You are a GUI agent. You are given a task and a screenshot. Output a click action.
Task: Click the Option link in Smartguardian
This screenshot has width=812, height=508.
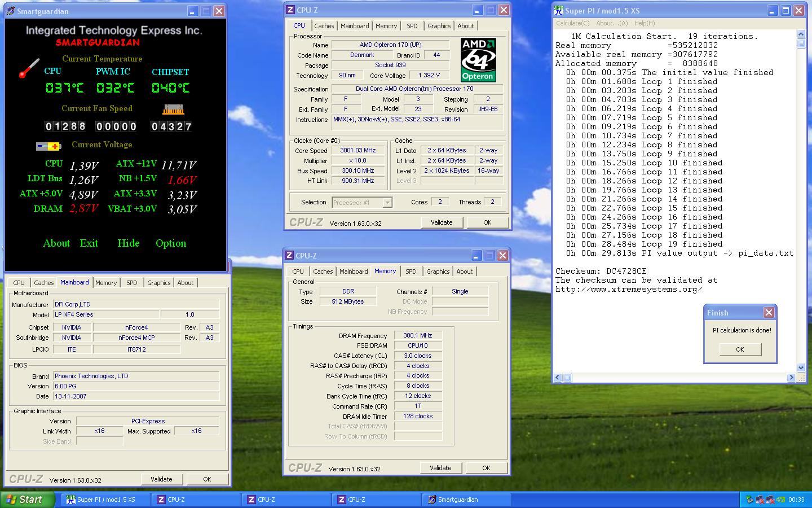click(x=170, y=243)
